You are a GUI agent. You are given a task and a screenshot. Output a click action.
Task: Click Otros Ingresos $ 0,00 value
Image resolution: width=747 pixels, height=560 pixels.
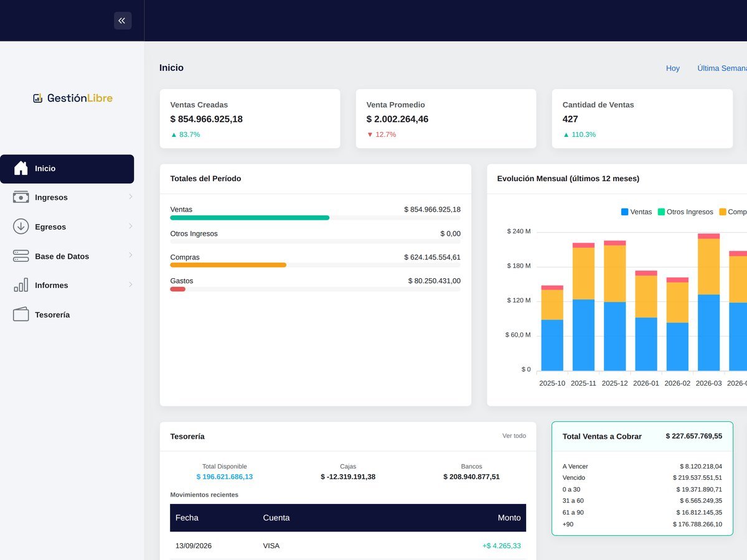(x=451, y=233)
